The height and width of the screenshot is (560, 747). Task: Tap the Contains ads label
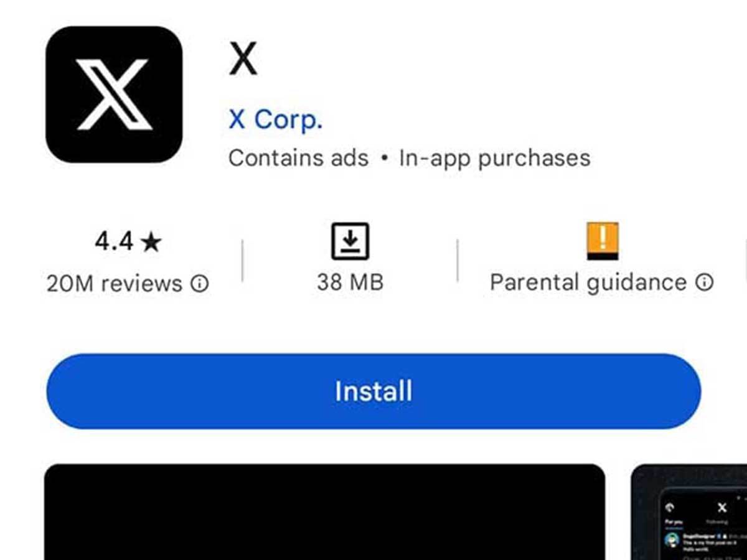[x=298, y=158]
